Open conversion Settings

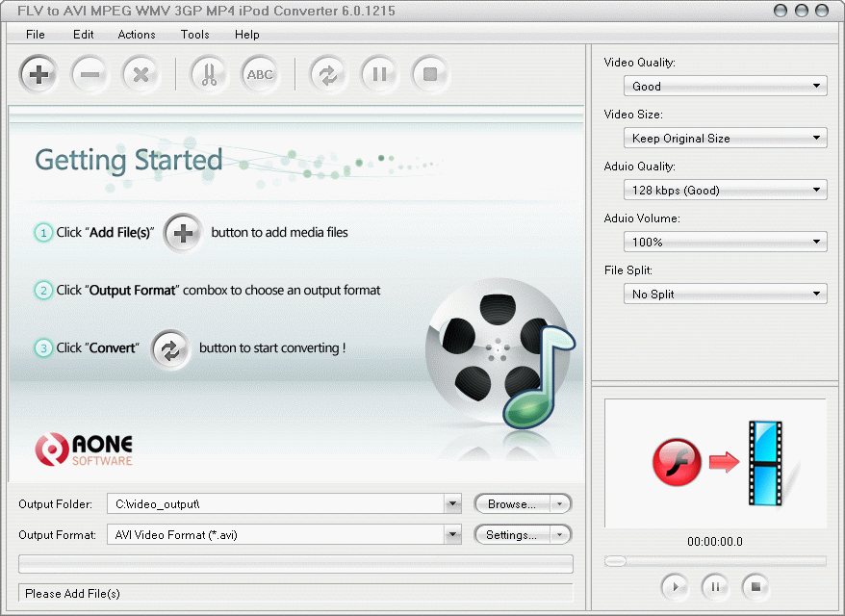[x=516, y=534]
